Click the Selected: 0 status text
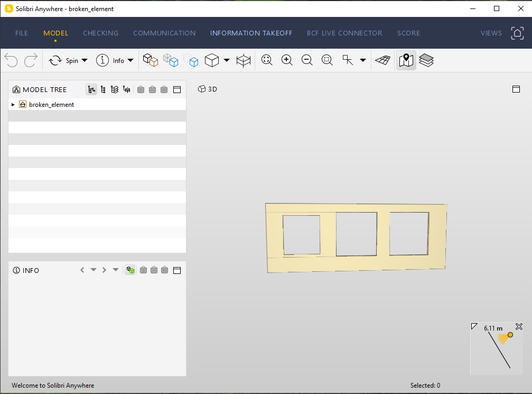Screen dimensions: 532x394 tap(425, 385)
